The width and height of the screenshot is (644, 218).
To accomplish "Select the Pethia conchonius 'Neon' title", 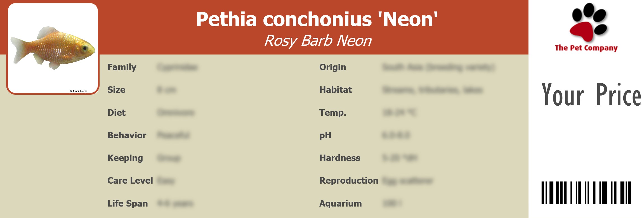I will pos(317,19).
